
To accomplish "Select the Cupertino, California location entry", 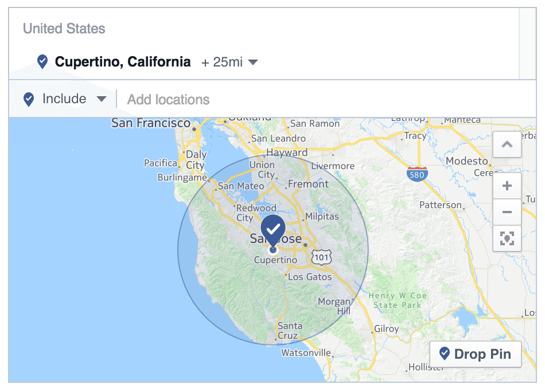I will pos(123,62).
